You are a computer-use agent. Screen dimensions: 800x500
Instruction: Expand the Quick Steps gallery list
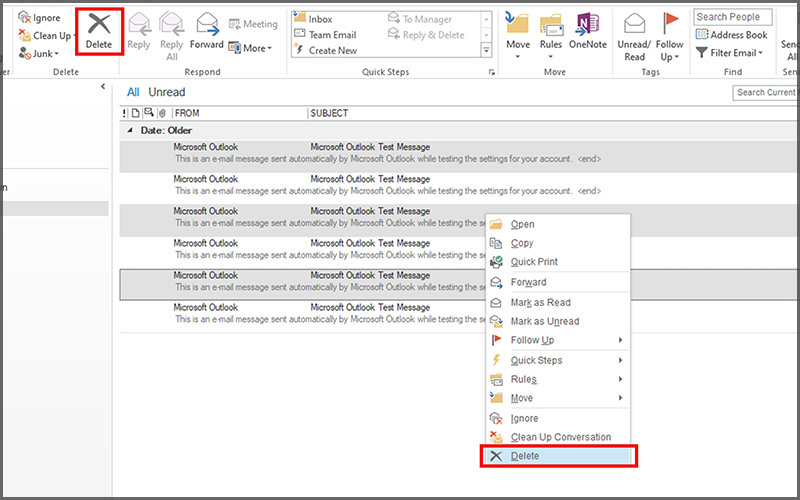coord(486,51)
